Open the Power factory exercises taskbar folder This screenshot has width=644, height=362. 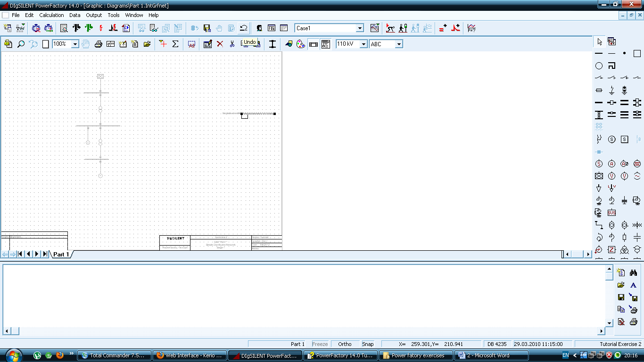tap(416, 355)
